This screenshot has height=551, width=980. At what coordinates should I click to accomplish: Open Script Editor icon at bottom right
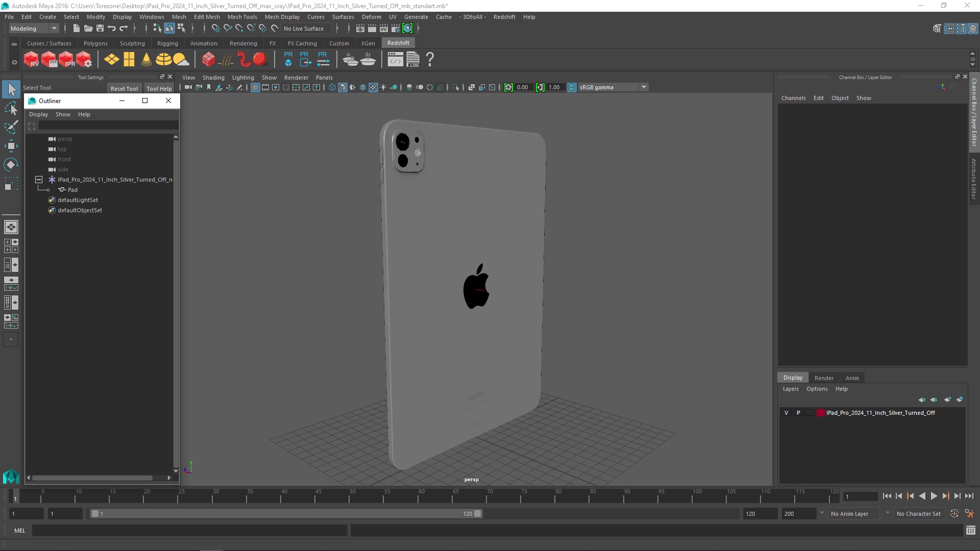click(x=970, y=531)
